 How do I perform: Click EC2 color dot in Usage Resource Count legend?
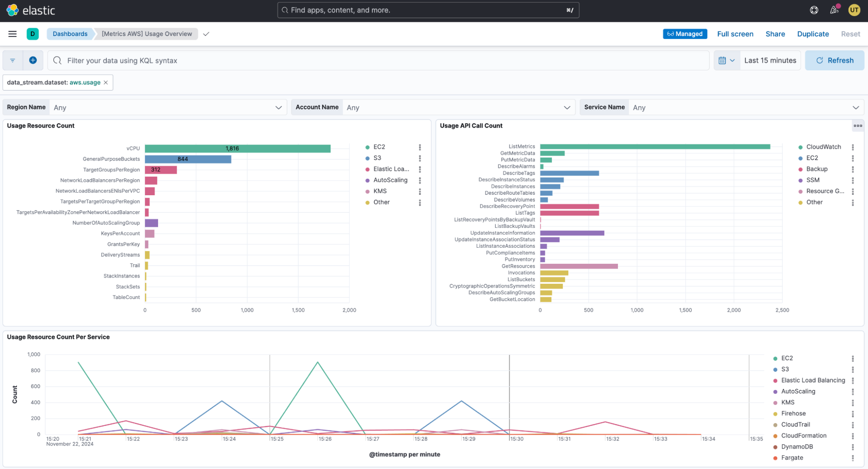(x=367, y=147)
